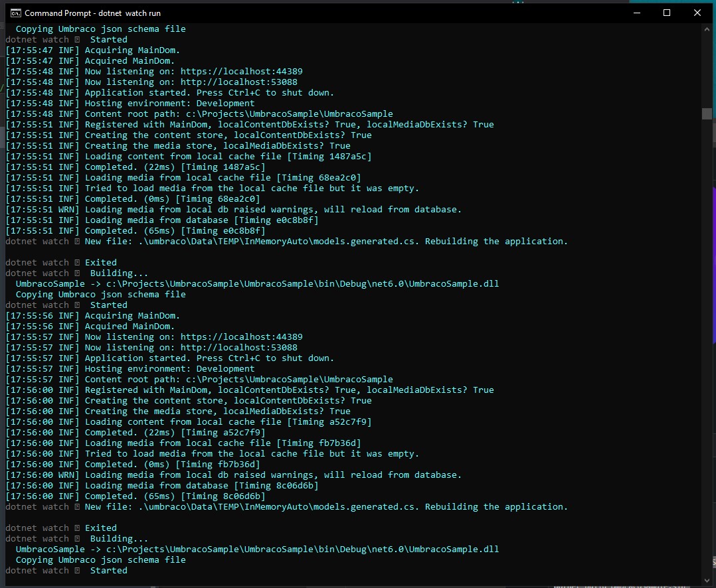Click the 17:55:57 'Hosting environment: Development' line
Image resolution: width=716 pixels, height=588 pixels.
[130, 368]
